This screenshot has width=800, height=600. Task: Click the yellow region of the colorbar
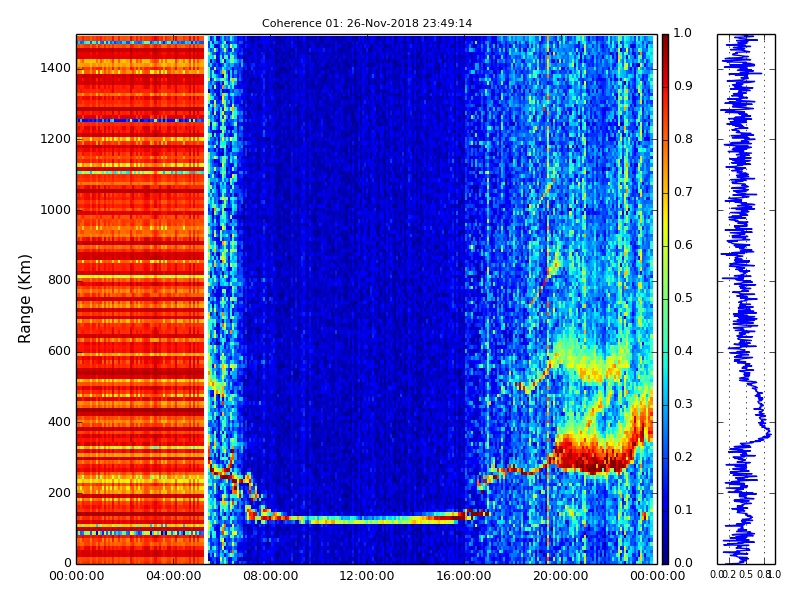[665, 224]
